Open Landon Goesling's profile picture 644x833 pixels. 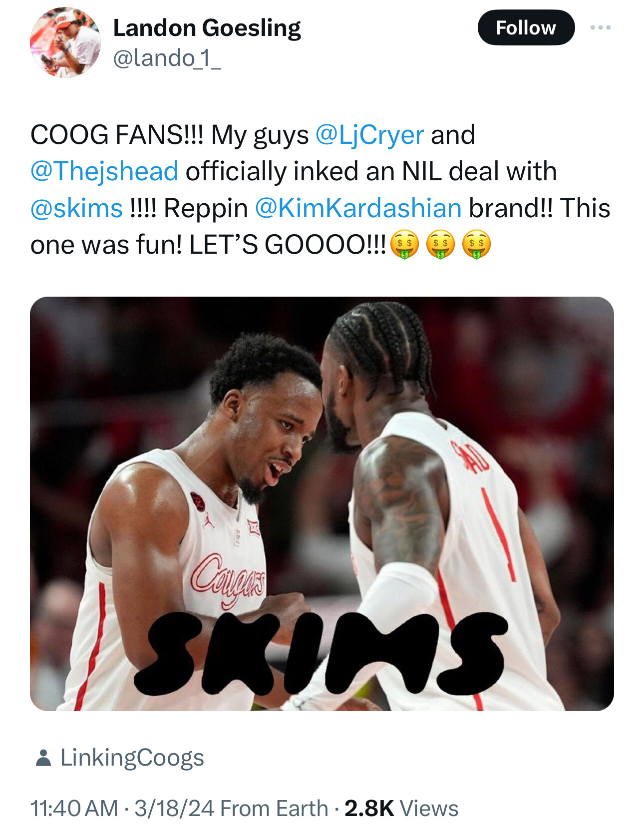click(65, 42)
